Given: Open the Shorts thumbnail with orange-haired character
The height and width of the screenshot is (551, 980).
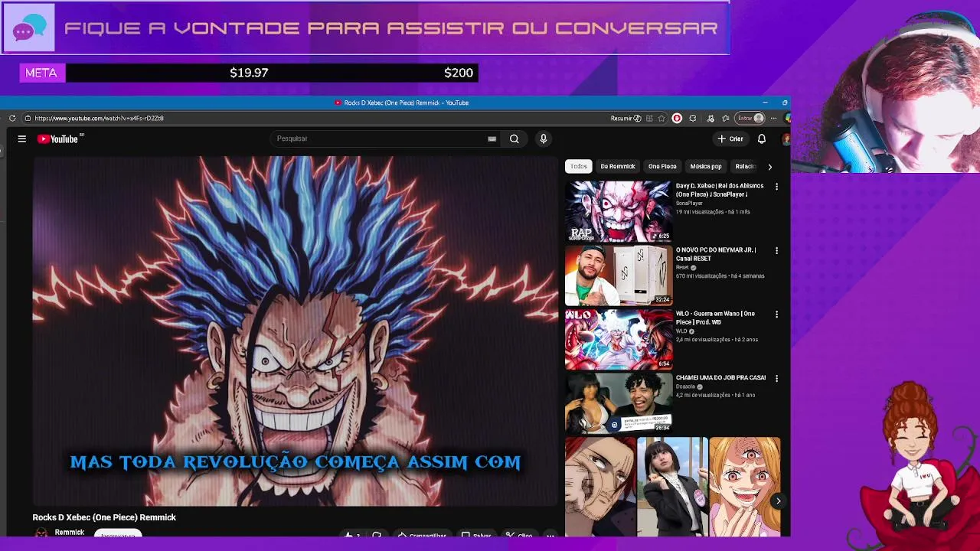Looking at the screenshot, I should [745, 487].
